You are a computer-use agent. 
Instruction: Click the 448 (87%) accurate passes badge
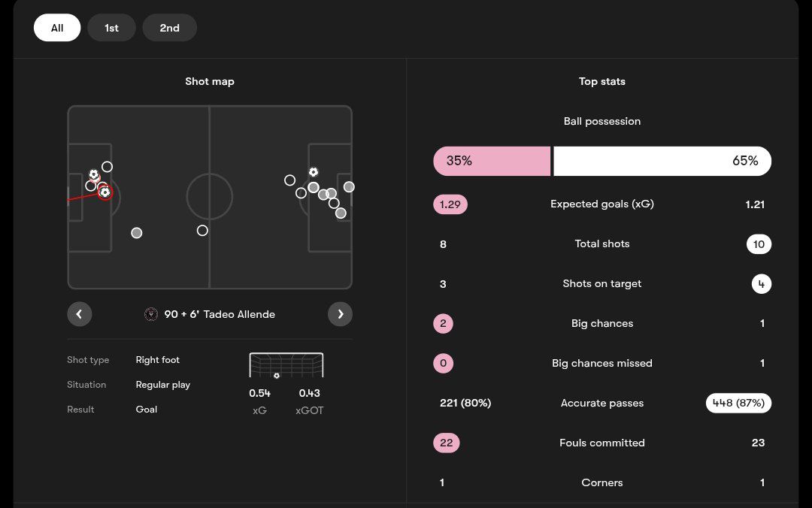[738, 403]
